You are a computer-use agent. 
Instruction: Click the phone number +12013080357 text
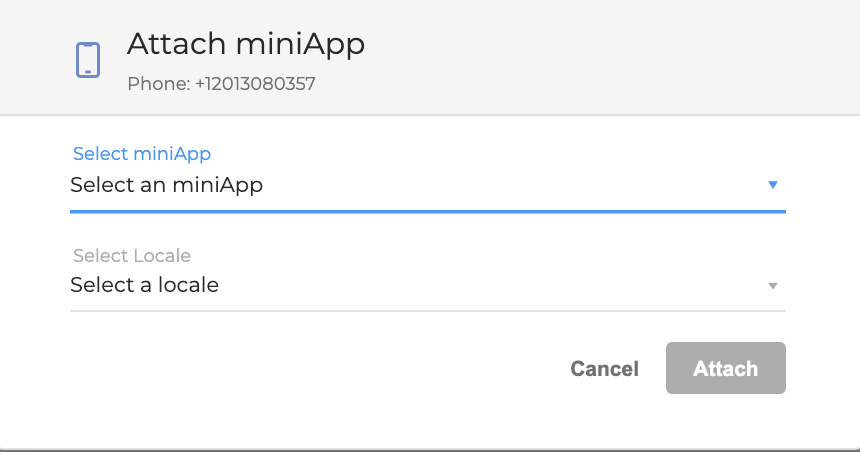(255, 84)
